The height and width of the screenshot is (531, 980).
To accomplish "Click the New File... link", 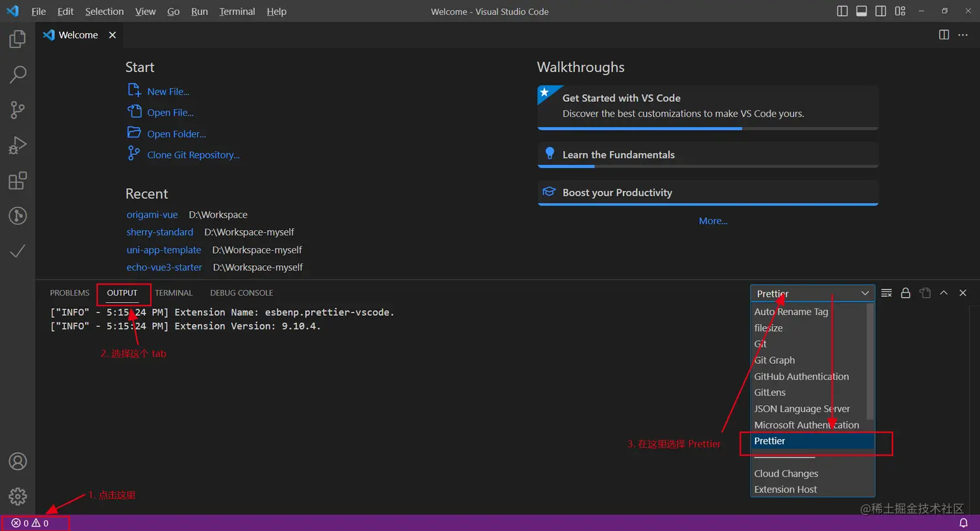I will pyautogui.click(x=168, y=91).
